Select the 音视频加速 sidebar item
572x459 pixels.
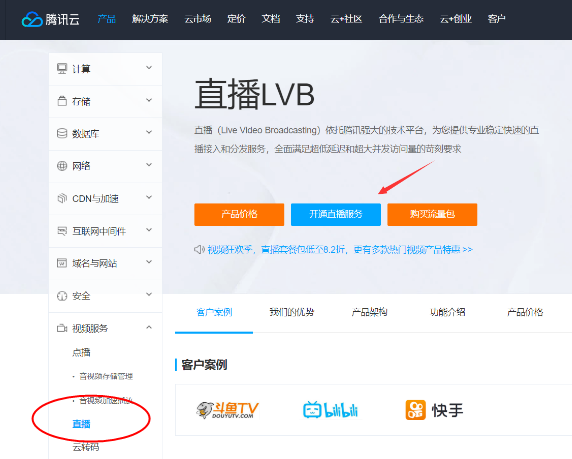point(106,400)
